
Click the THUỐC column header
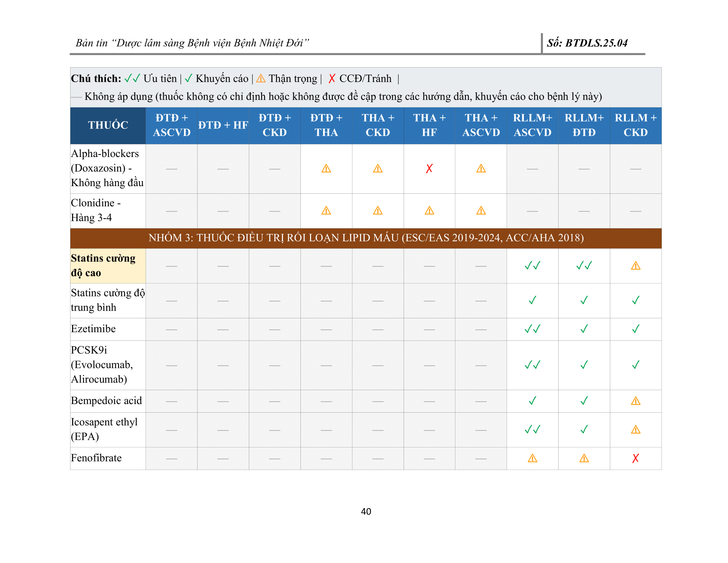point(108,126)
